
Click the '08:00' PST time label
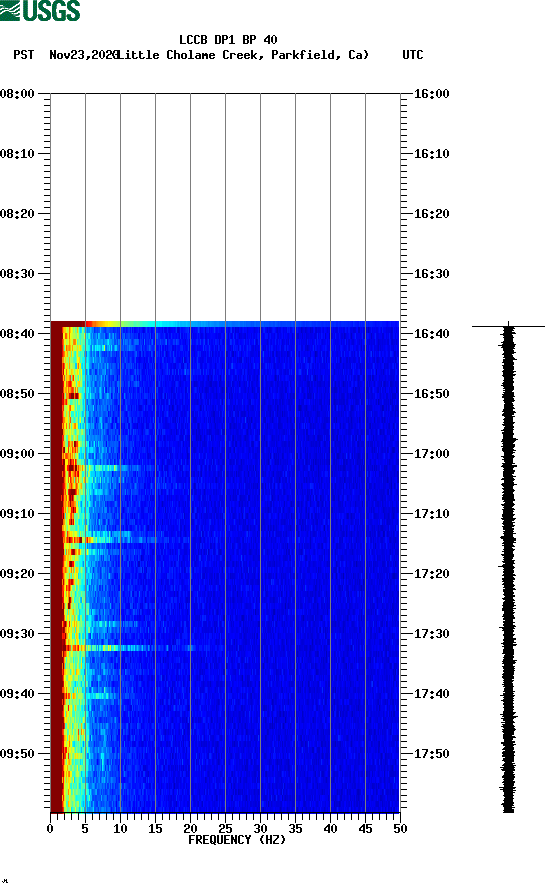coord(18,94)
